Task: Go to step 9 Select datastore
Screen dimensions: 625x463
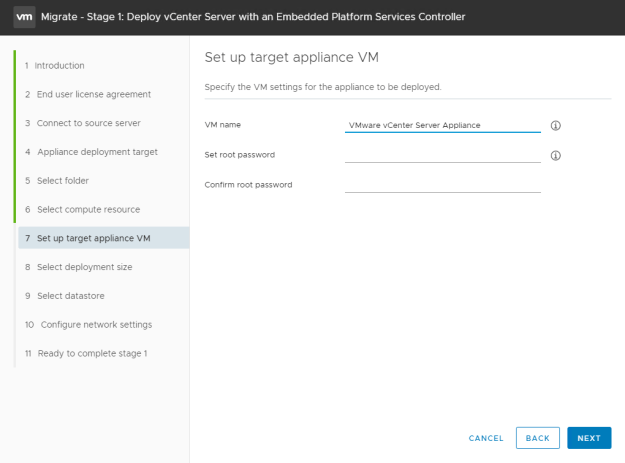Action: 65,296
